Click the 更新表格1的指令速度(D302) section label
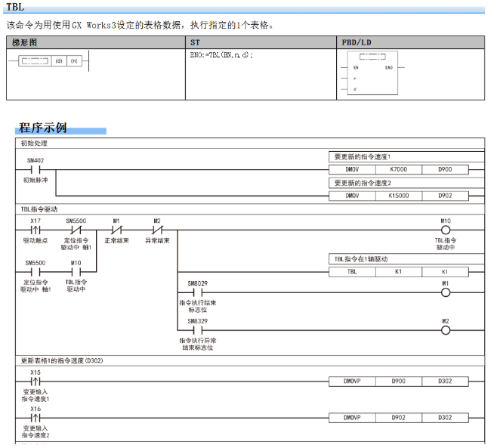Image resolution: width=497 pixels, height=448 pixels. (62, 361)
